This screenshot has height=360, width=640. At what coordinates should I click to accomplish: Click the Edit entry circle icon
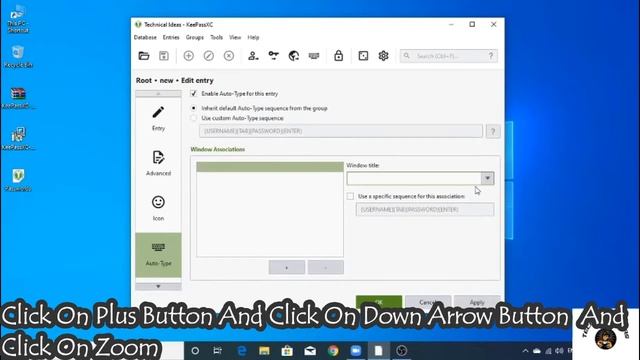pyautogui.click(x=209, y=56)
